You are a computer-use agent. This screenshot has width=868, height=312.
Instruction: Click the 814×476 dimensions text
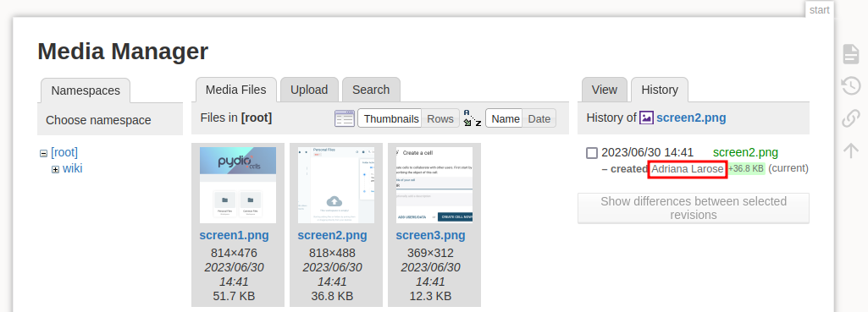pos(234,254)
